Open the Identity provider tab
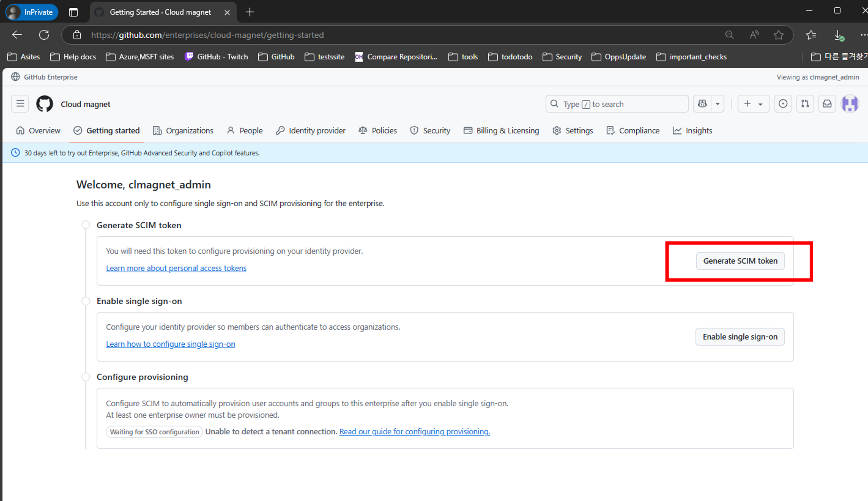Viewport: 868px width, 501px height. (x=310, y=130)
